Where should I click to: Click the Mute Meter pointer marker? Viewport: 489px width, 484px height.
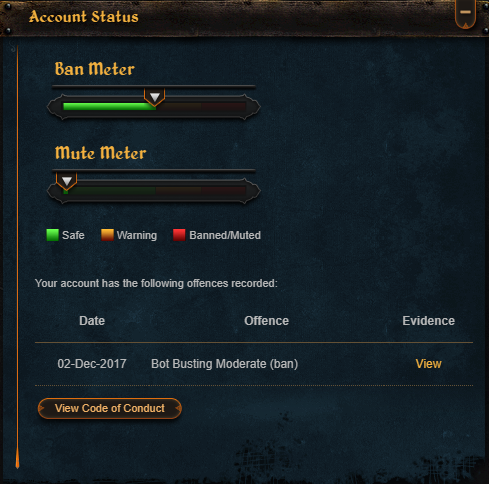[x=67, y=181]
